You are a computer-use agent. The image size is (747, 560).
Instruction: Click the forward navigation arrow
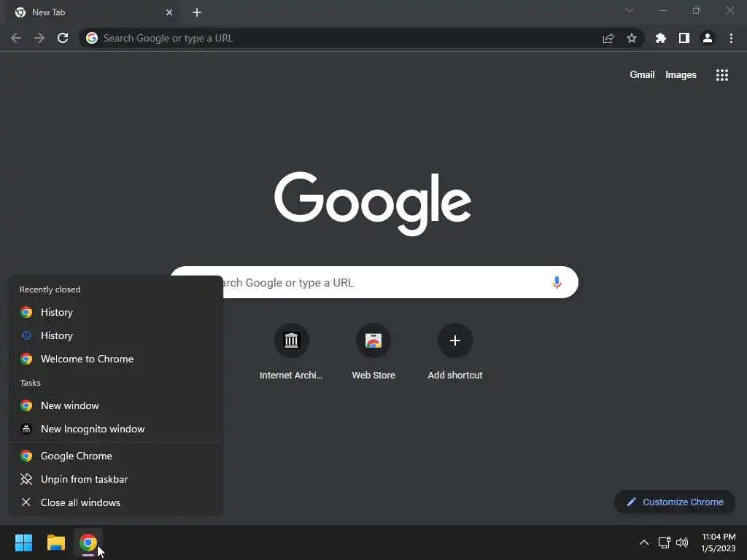(x=39, y=38)
